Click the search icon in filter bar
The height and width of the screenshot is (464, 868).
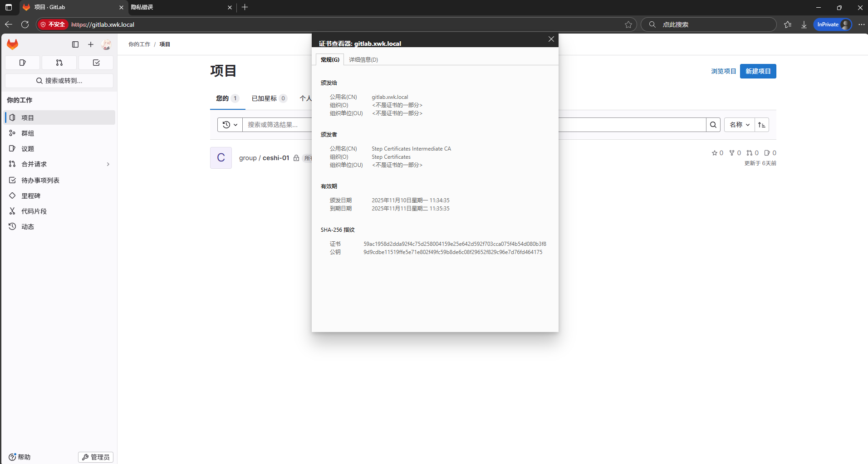(x=713, y=124)
